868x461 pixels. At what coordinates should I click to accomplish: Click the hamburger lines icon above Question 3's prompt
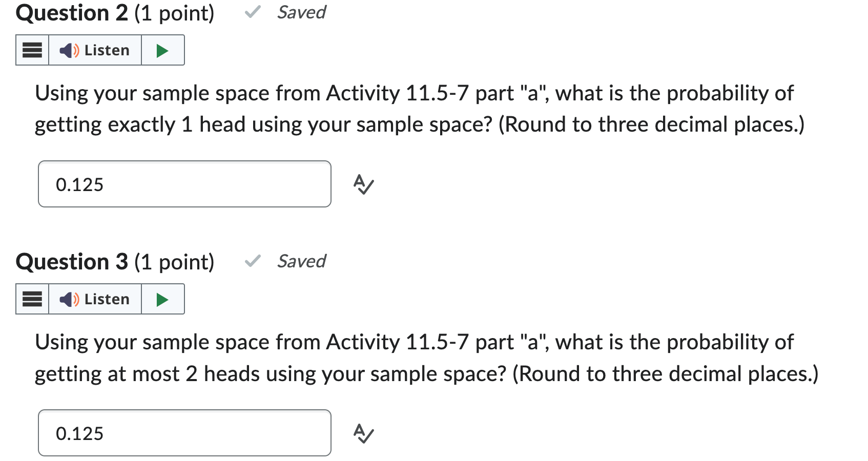[x=31, y=299]
